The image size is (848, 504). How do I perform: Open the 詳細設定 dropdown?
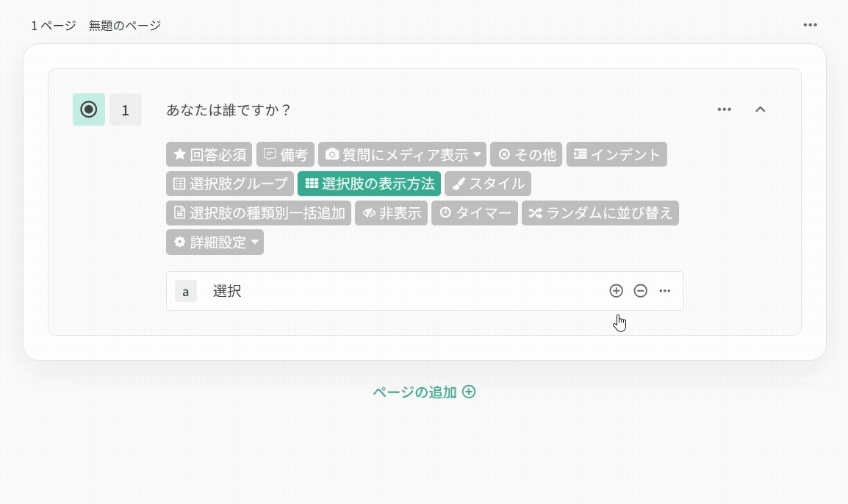coord(215,242)
